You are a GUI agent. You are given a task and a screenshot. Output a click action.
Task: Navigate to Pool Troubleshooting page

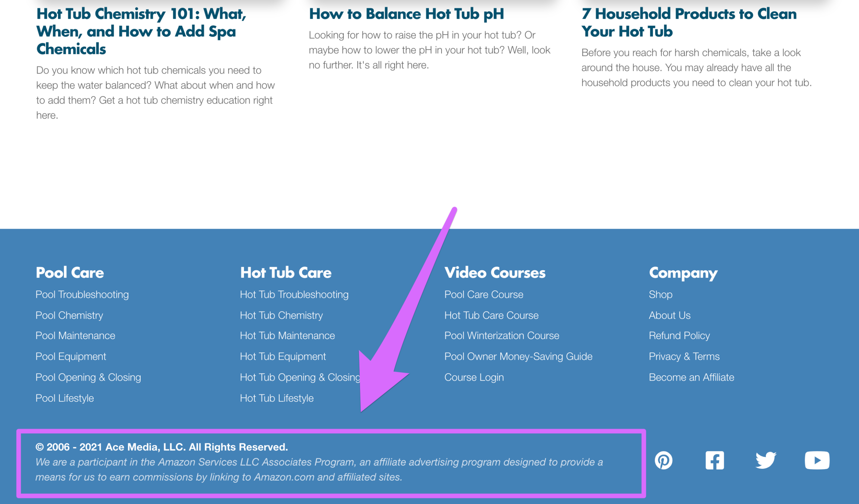[x=82, y=294]
